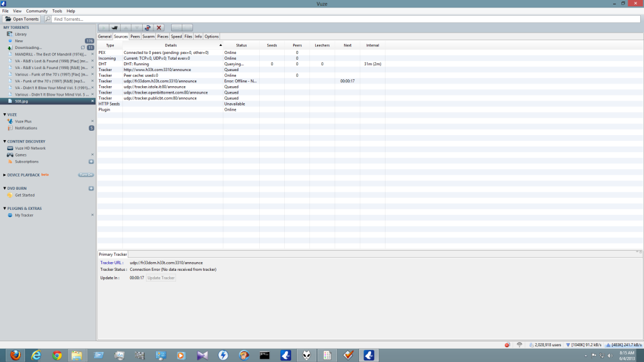
Task: Click the Games controller icon
Action: pos(10,155)
